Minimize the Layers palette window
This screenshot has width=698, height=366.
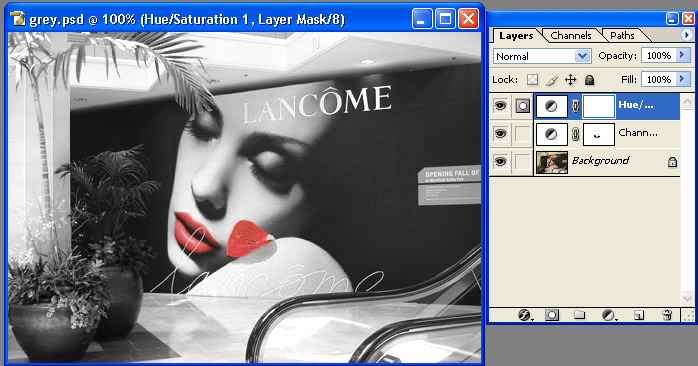tap(672, 18)
